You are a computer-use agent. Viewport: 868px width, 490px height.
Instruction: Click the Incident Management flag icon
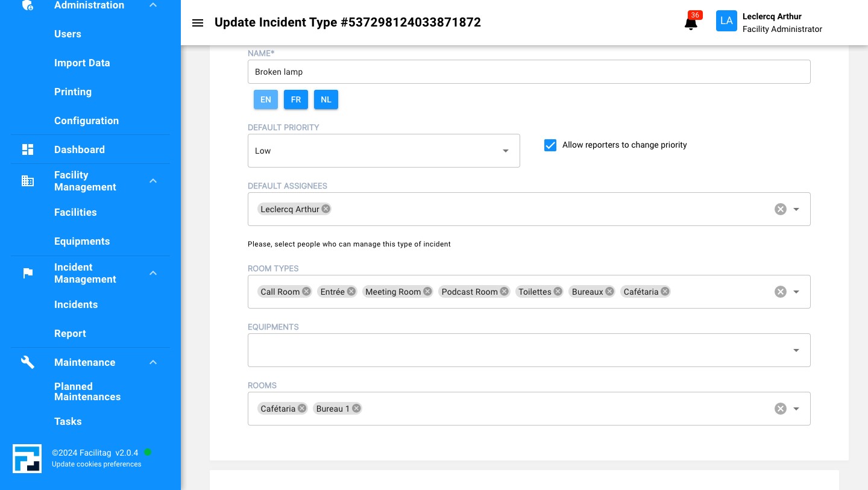(x=28, y=273)
